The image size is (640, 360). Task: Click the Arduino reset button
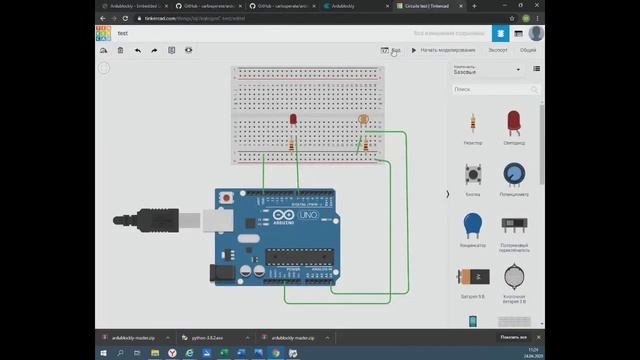(x=226, y=198)
